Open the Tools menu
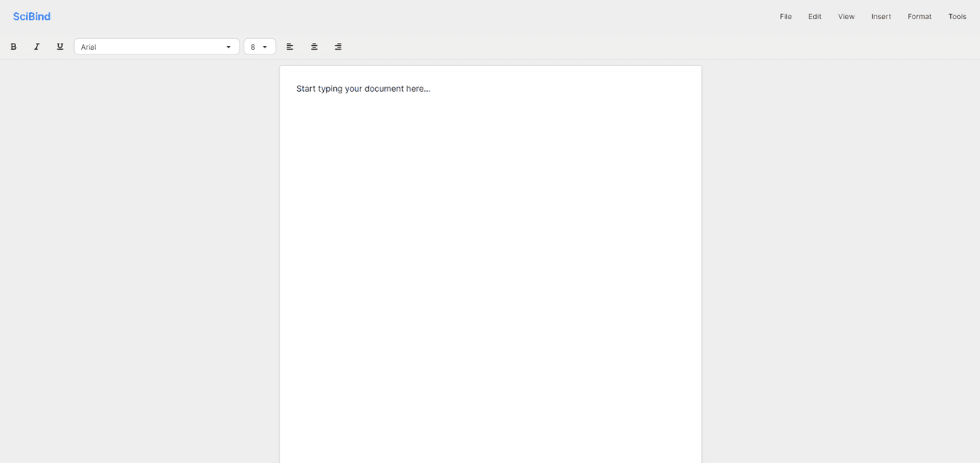Screen dimensions: 980x463 957,16
